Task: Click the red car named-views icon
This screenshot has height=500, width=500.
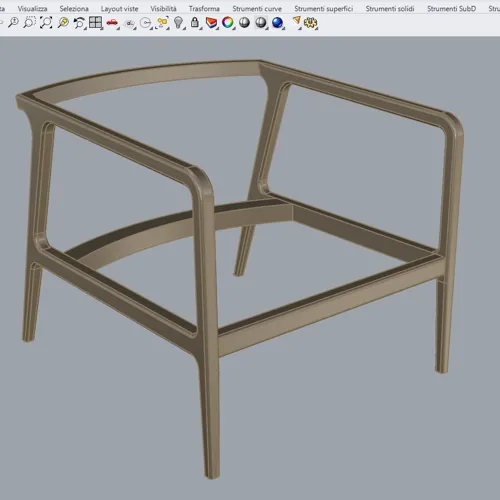Action: tap(112, 23)
